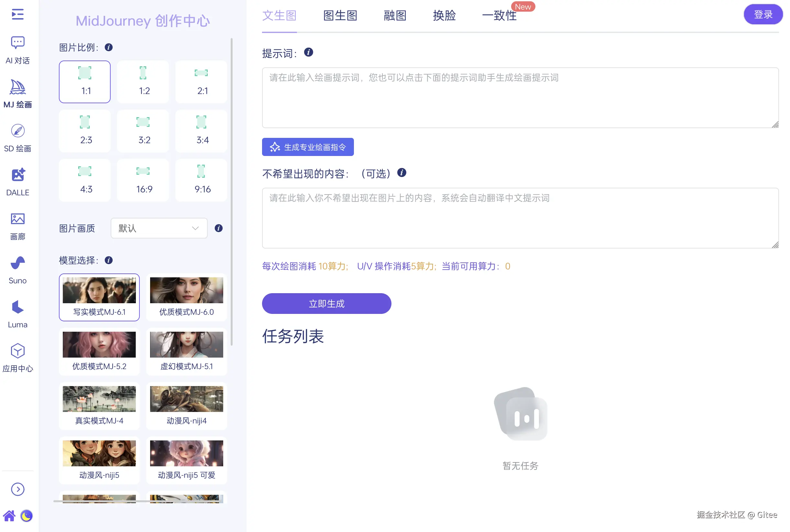Open 应用中心 app center

tap(17, 358)
